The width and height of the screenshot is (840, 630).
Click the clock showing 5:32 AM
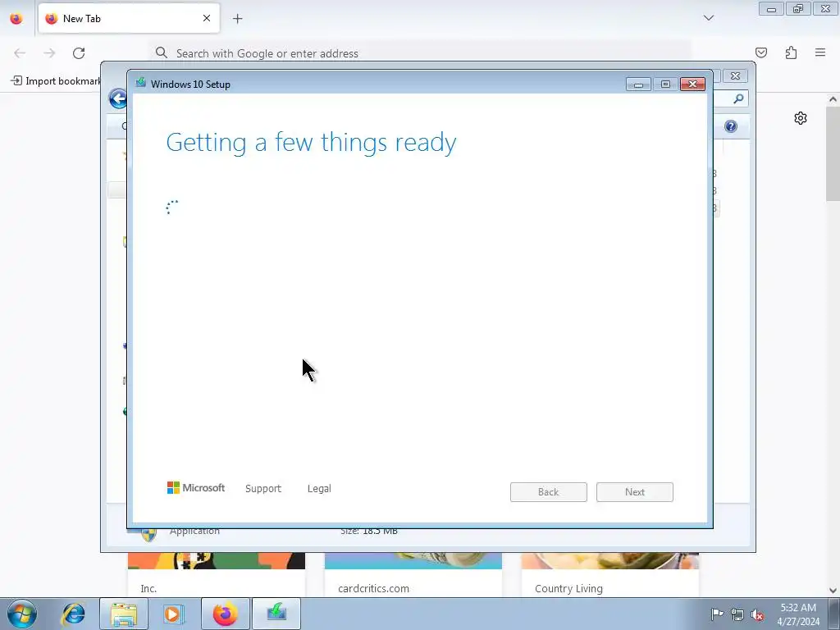(798, 614)
